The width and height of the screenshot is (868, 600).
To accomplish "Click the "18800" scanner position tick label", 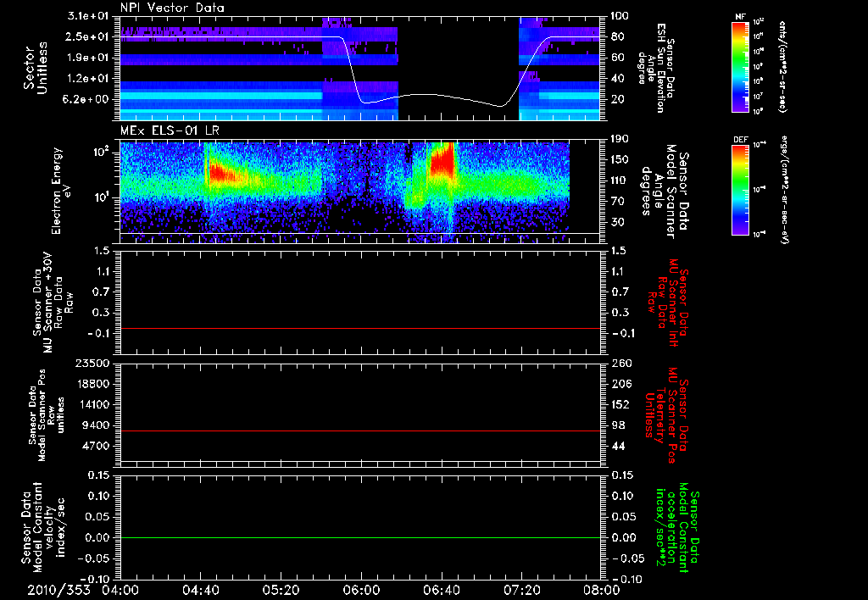I will [x=93, y=384].
